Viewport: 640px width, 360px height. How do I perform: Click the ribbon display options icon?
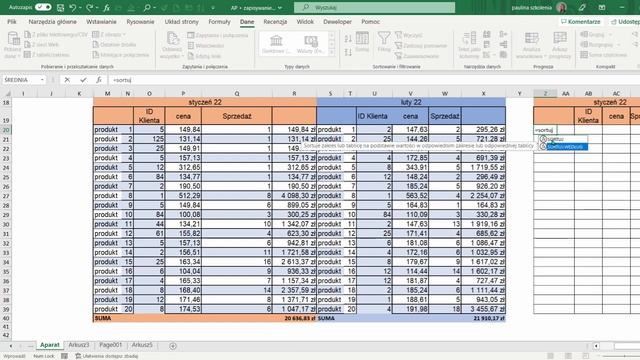pos(602,7)
